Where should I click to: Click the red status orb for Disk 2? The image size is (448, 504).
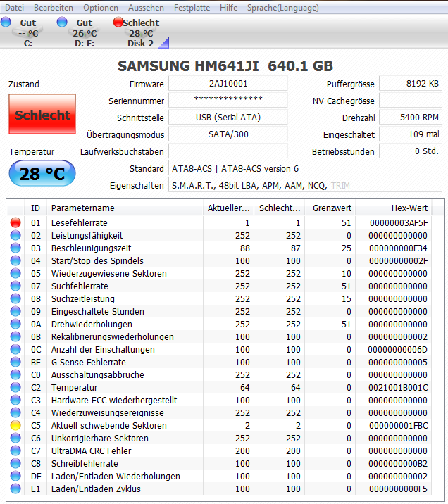[x=118, y=22]
